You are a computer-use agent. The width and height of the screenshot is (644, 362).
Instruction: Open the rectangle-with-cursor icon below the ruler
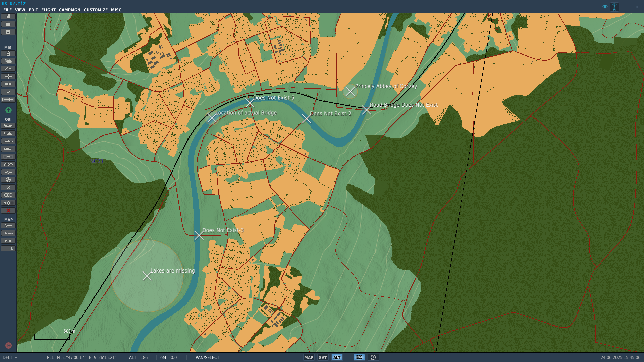pyautogui.click(x=8, y=248)
